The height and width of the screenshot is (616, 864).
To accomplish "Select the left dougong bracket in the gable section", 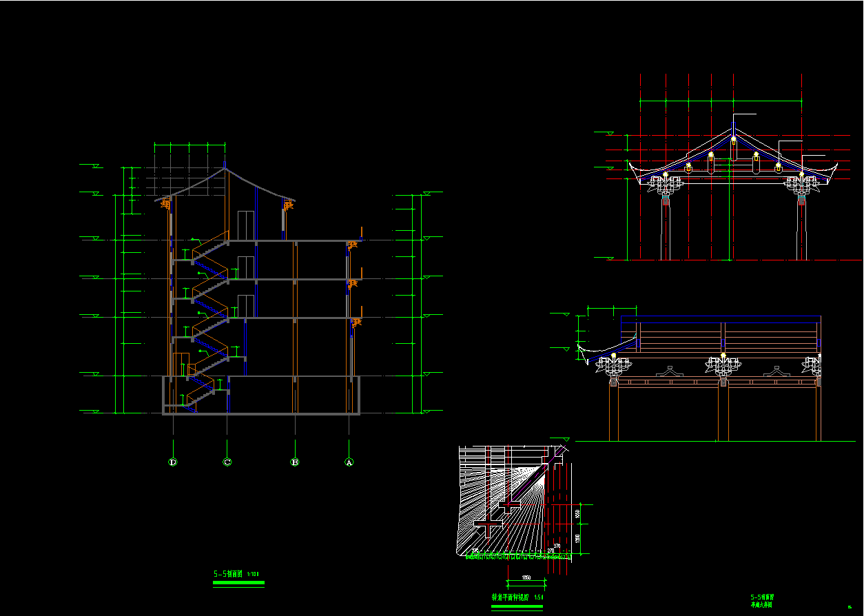I will point(665,184).
